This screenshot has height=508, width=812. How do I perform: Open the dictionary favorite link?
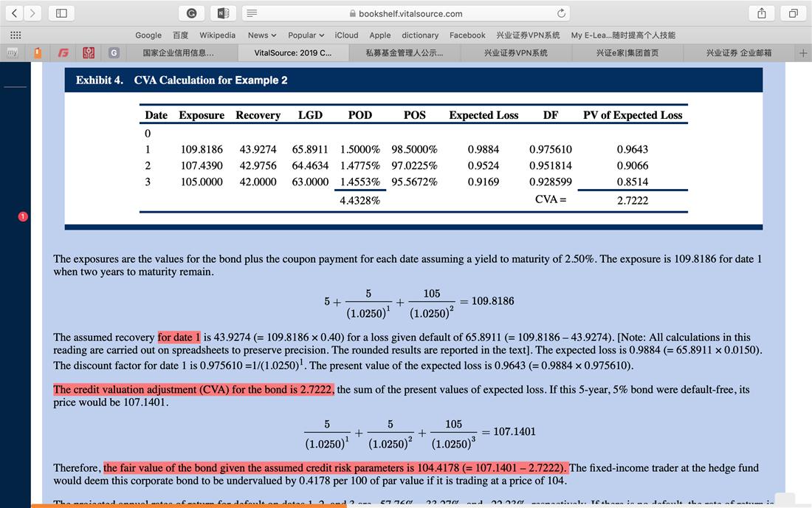pyautogui.click(x=420, y=35)
